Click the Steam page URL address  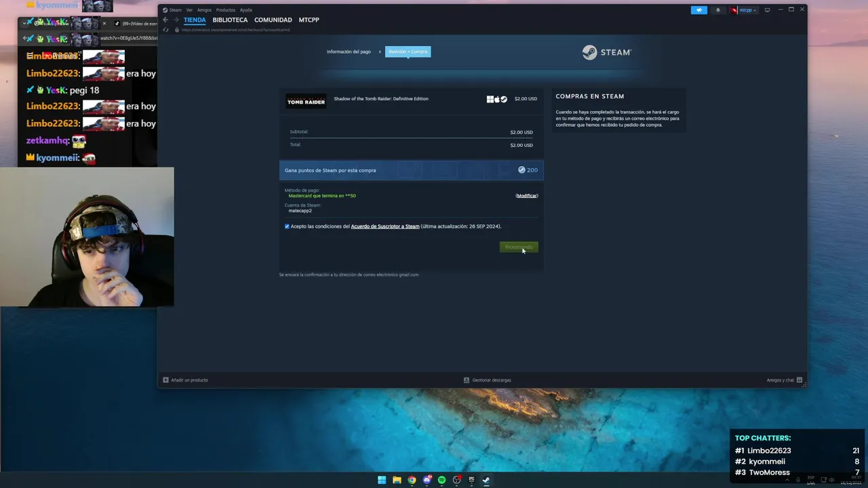pyautogui.click(x=235, y=30)
